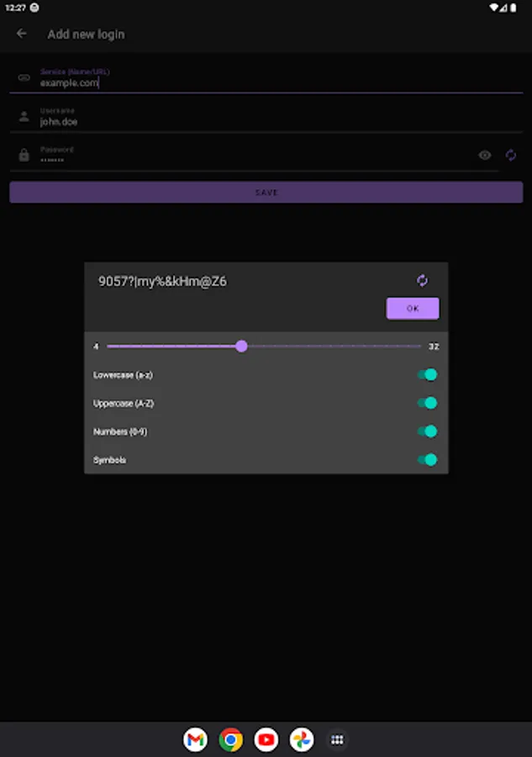Show password with the eye icon
This screenshot has width=532, height=757.
coord(485,155)
